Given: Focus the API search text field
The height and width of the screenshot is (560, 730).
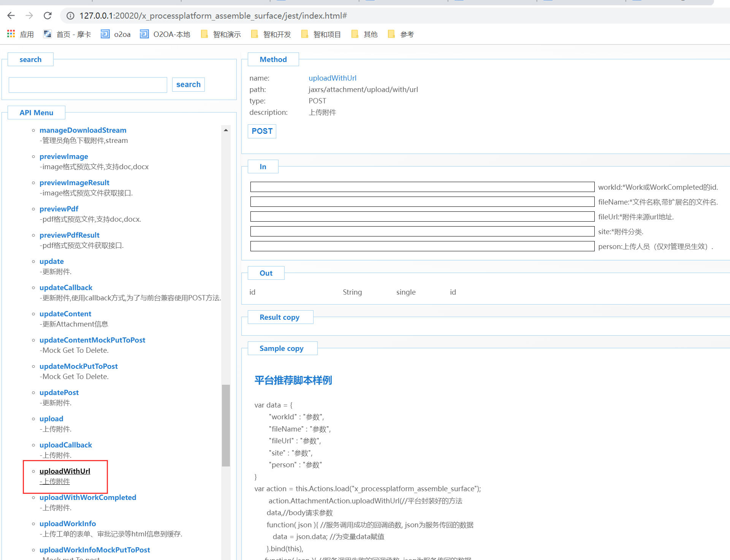Looking at the screenshot, I should coord(88,85).
